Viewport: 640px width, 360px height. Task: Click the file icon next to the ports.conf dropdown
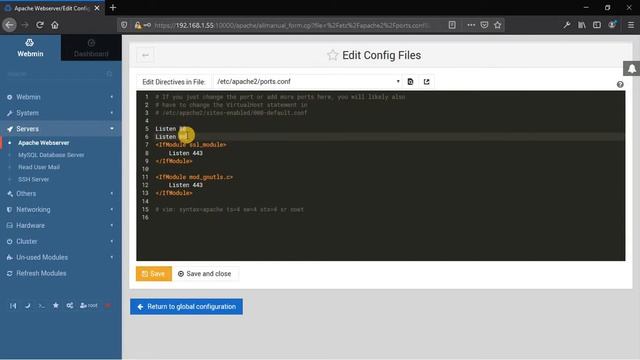click(410, 82)
